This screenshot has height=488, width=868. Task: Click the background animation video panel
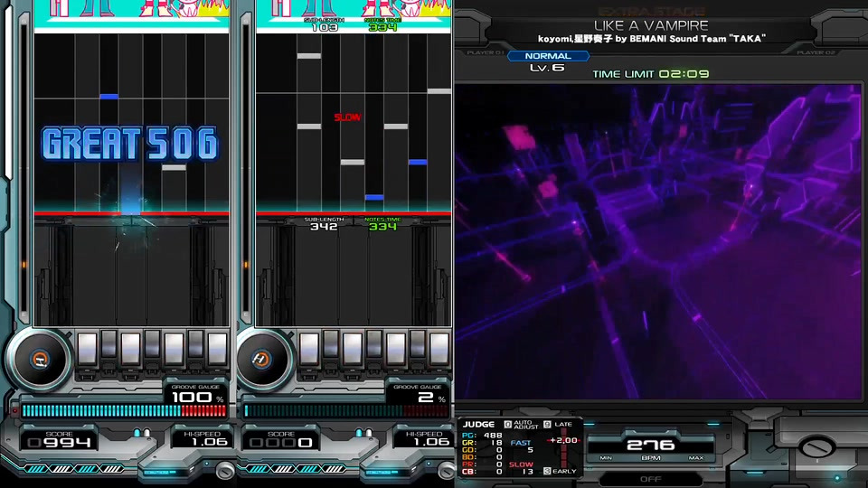[658, 241]
